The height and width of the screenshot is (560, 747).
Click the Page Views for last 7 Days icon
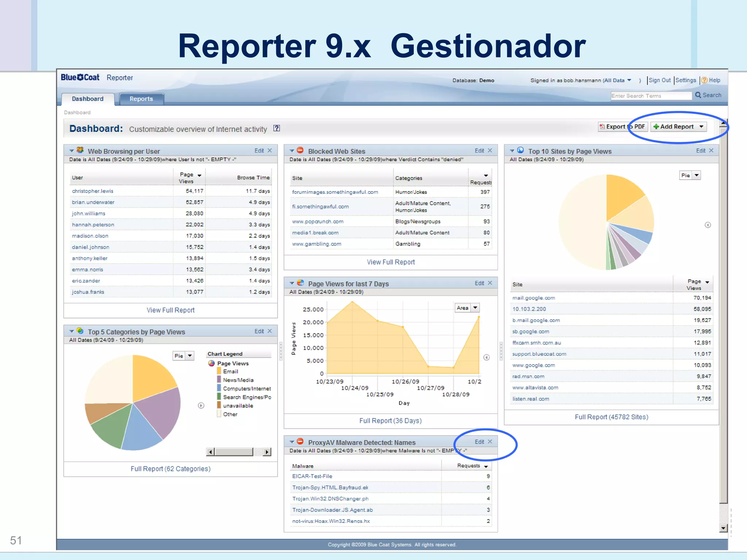coord(300,283)
